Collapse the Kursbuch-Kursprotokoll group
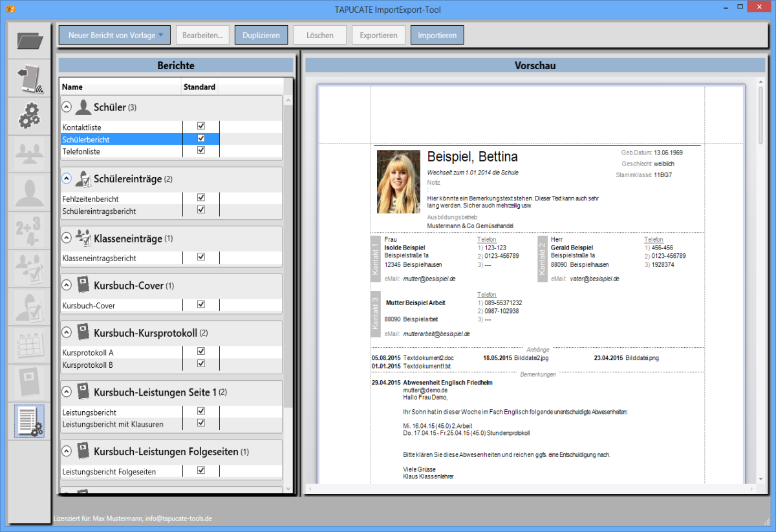This screenshot has height=532, width=776. (66, 333)
